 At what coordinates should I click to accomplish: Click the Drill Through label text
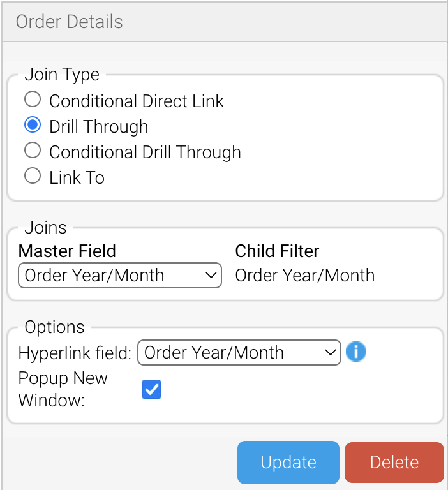tap(99, 126)
